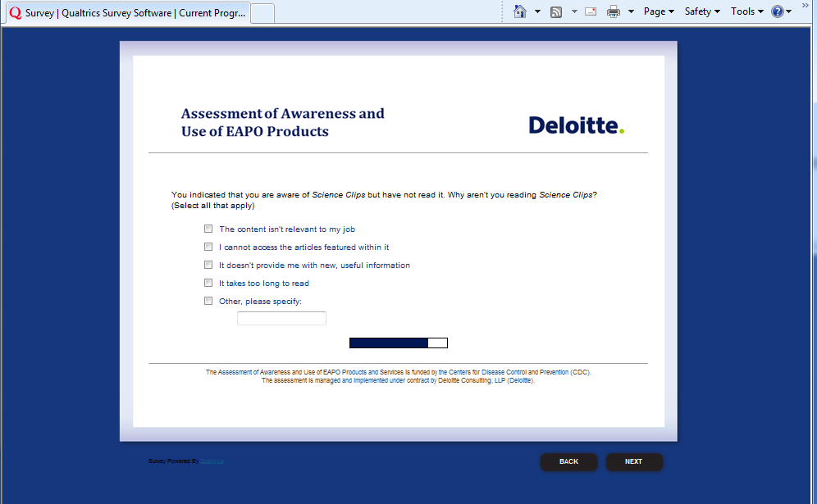This screenshot has height=504, width=817.
Task: Click the Home icon in the IE toolbar
Action: (519, 11)
